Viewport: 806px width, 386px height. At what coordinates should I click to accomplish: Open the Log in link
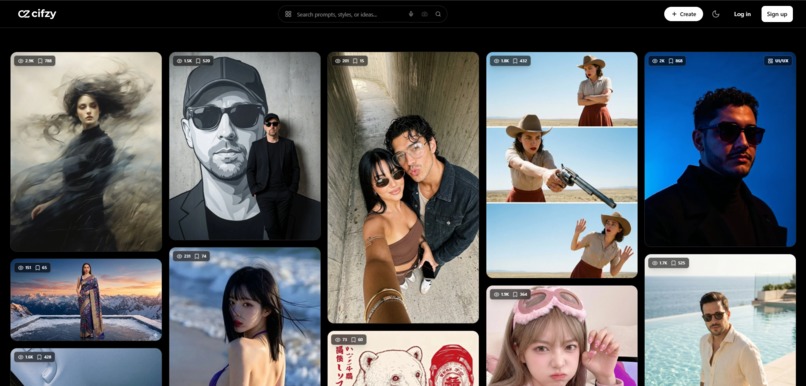pyautogui.click(x=742, y=14)
